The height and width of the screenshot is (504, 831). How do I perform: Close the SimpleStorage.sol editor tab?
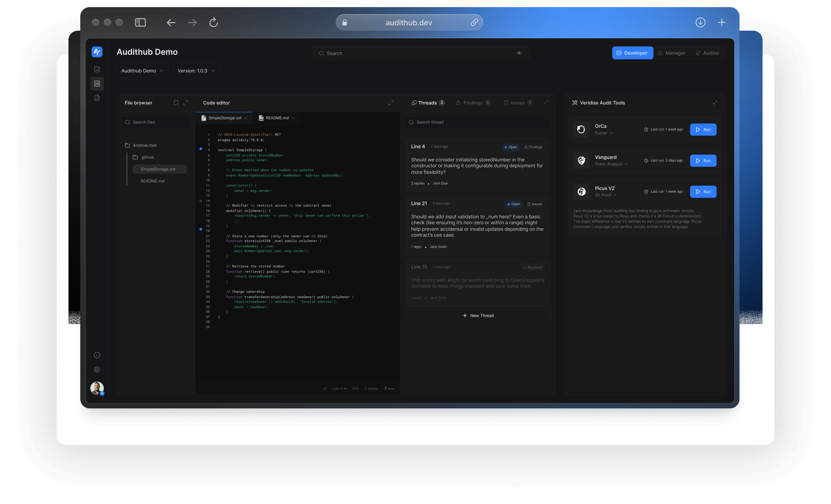tap(246, 118)
